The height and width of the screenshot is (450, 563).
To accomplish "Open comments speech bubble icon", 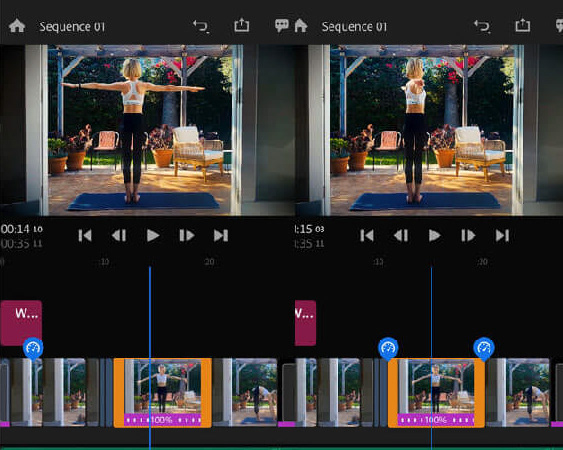I will (x=282, y=25).
